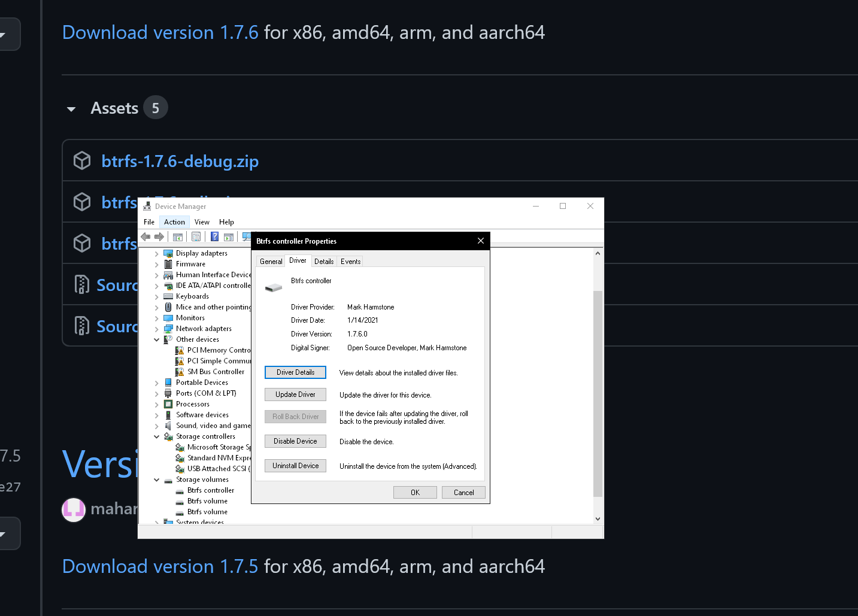Select the Network adapters icon

tap(169, 328)
